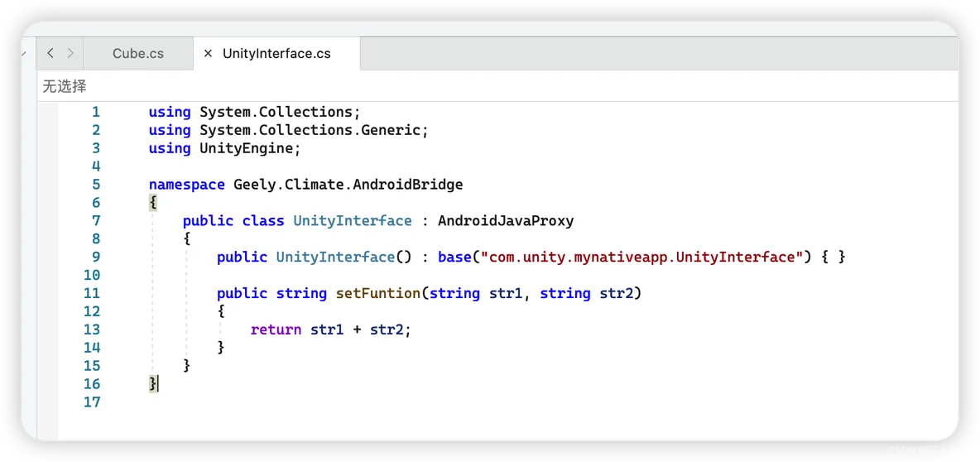Click the 'namespace' keyword
The height and width of the screenshot is (462, 980).
point(186,185)
